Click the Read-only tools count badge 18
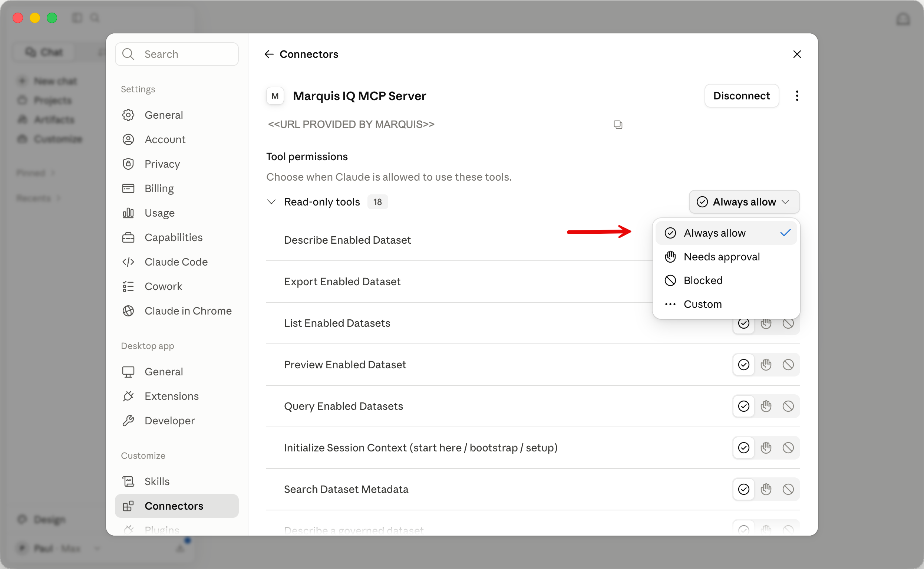Image resolution: width=924 pixels, height=569 pixels. tap(377, 202)
